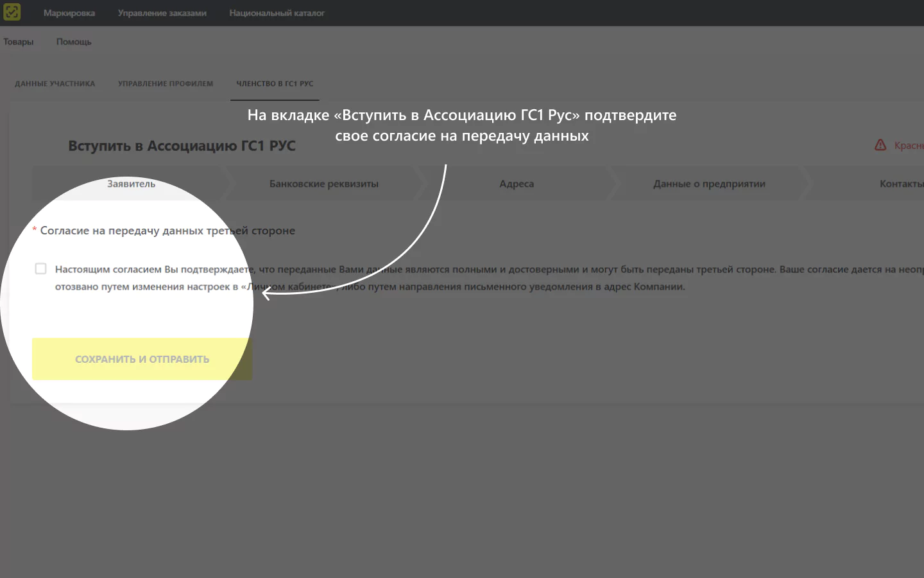Click the consent text starting with Настоящим согласием
The image size is (924, 578).
[489, 278]
